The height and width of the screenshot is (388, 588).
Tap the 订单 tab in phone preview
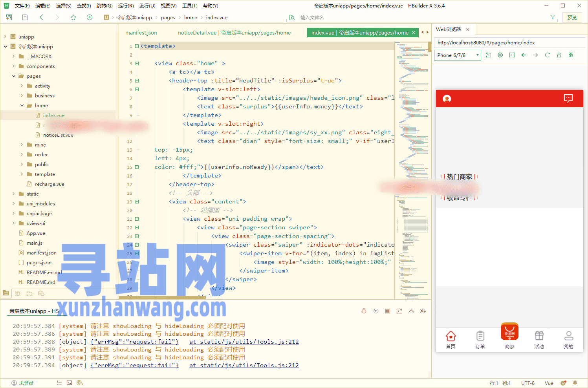coord(480,340)
